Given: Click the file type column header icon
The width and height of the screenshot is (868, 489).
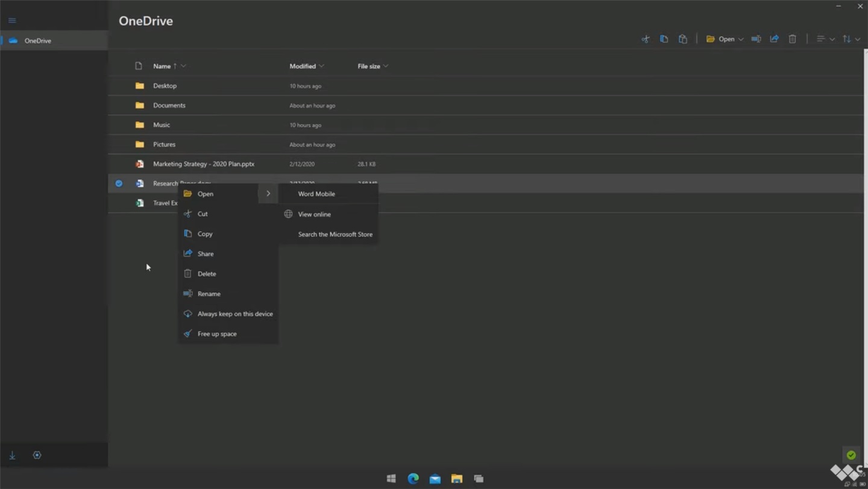Looking at the screenshot, I should [139, 66].
